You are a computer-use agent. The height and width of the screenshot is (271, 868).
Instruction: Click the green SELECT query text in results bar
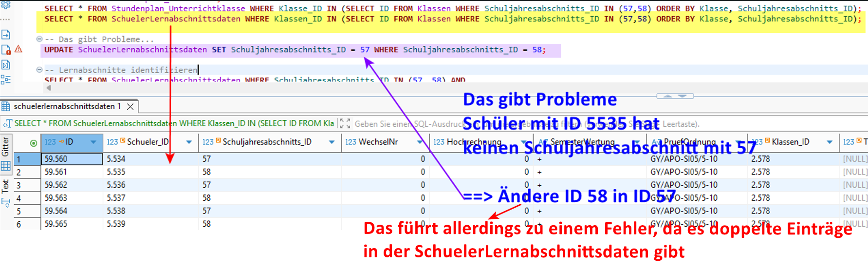point(174,124)
